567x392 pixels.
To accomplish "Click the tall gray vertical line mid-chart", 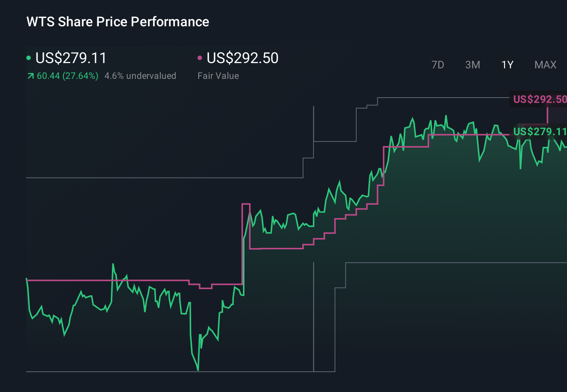I will tap(314, 124).
